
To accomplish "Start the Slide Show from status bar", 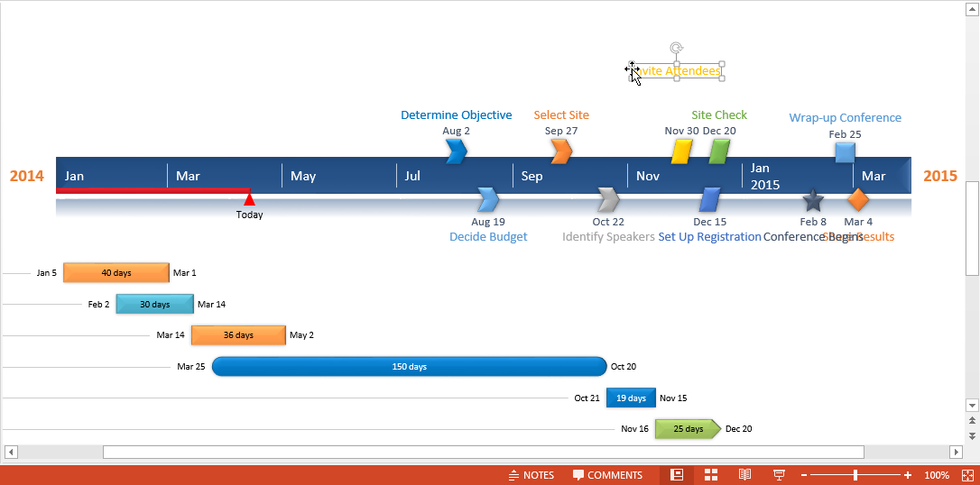I will [778, 475].
